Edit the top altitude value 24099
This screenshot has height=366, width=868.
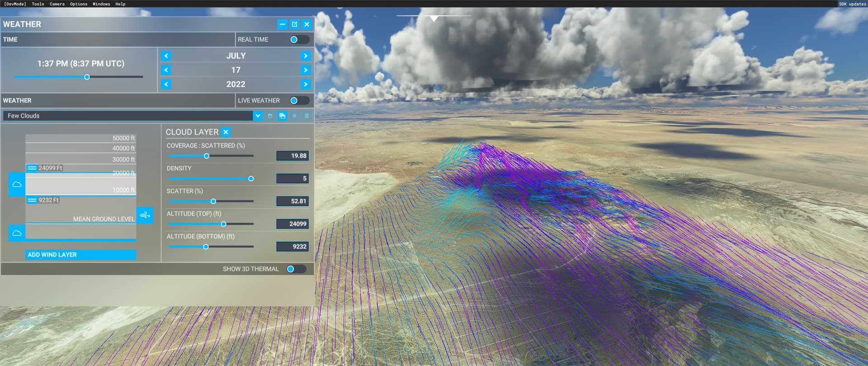tap(292, 224)
